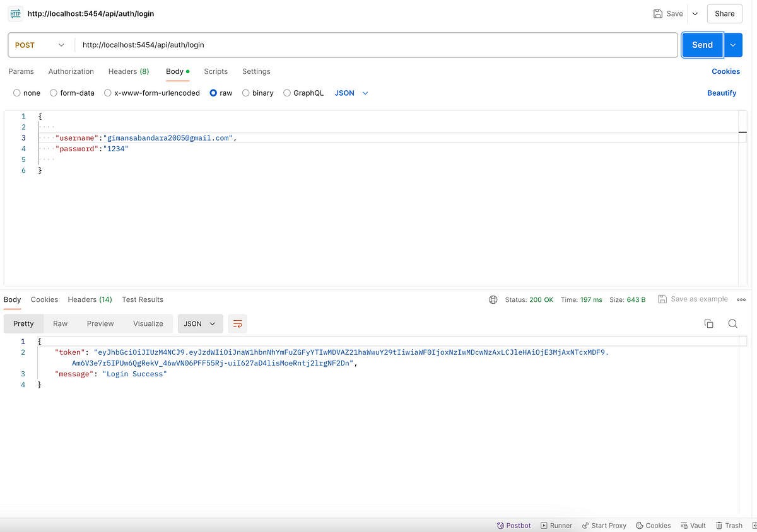Open the response JSON format dropdown

200,323
